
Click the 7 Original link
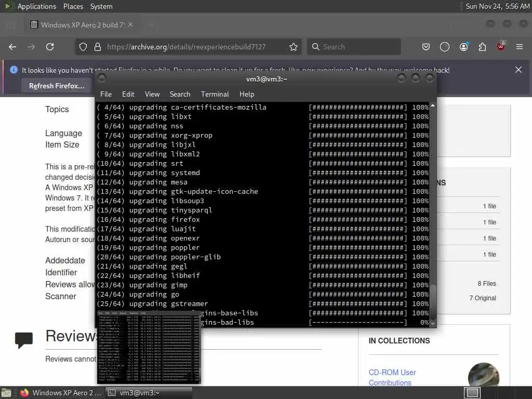pyautogui.click(x=483, y=298)
